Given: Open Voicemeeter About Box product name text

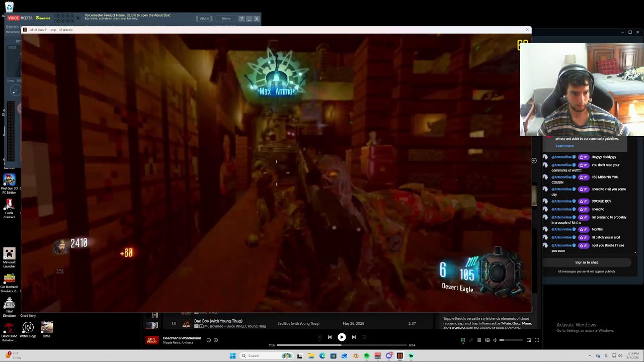Looking at the screenshot, I should pyautogui.click(x=127, y=15).
